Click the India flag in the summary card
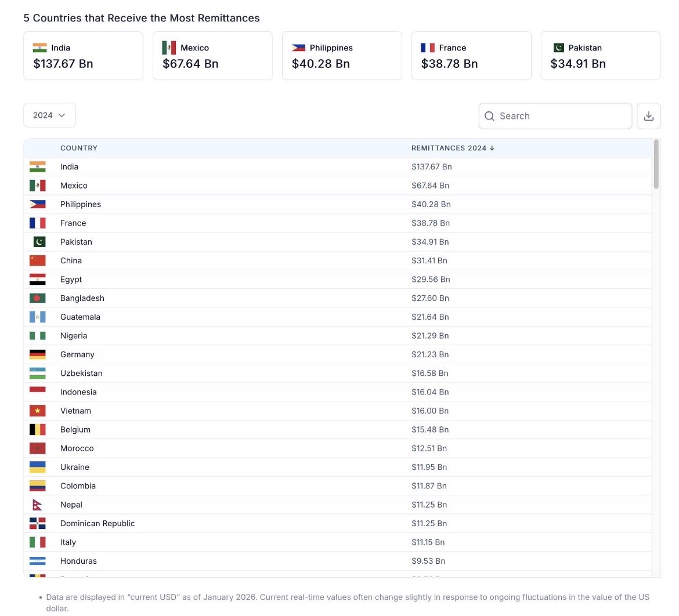 (40, 48)
